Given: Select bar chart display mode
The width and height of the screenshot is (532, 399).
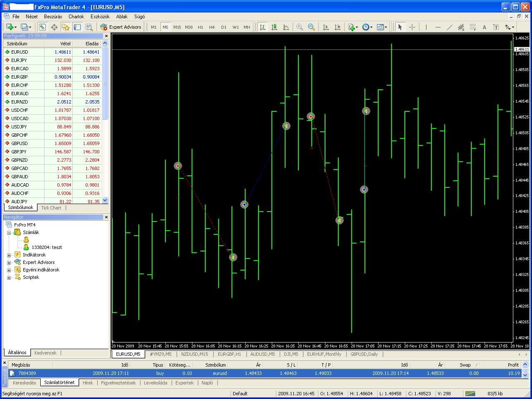Looking at the screenshot, I should click(263, 27).
